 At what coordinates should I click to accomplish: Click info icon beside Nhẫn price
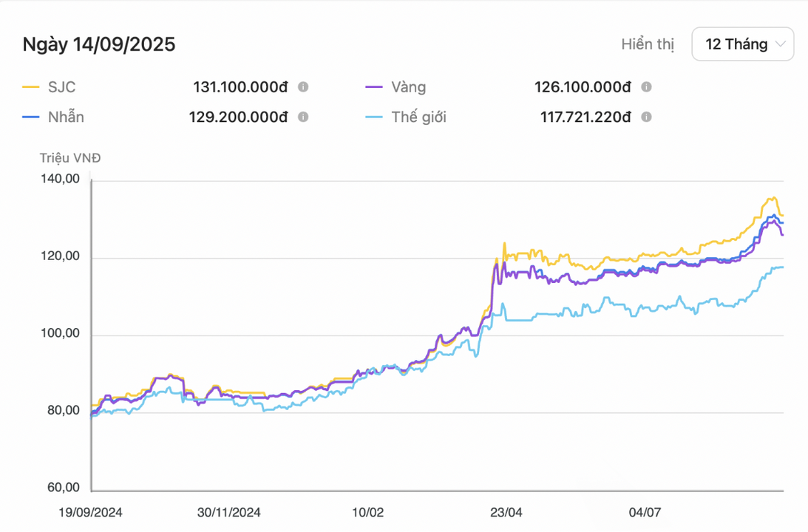tap(303, 117)
